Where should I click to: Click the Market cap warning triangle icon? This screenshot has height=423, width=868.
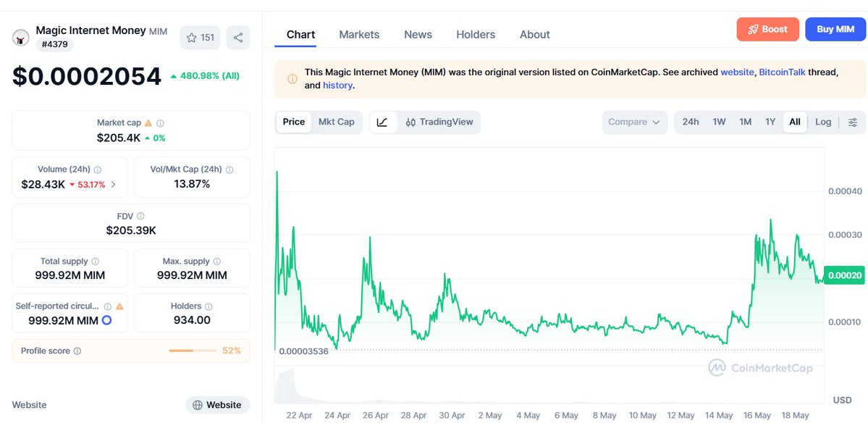(x=148, y=123)
